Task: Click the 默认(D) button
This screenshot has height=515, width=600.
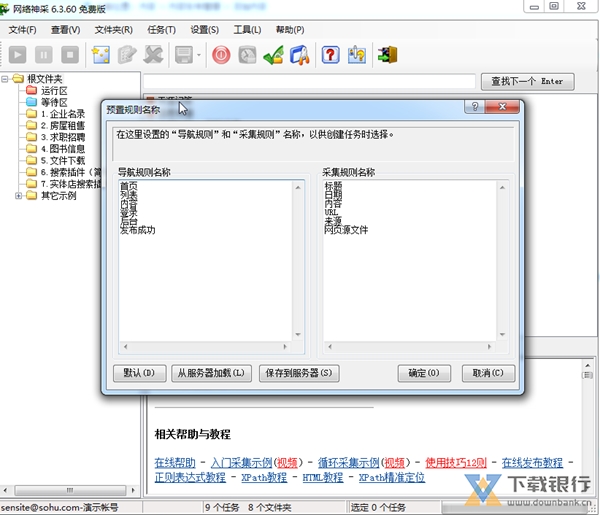Action: [x=140, y=373]
